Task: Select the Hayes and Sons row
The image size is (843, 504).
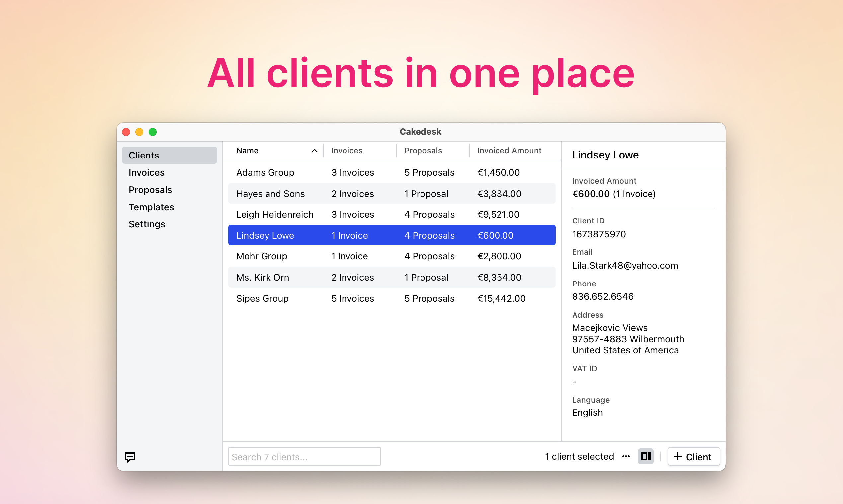Action: pyautogui.click(x=392, y=194)
